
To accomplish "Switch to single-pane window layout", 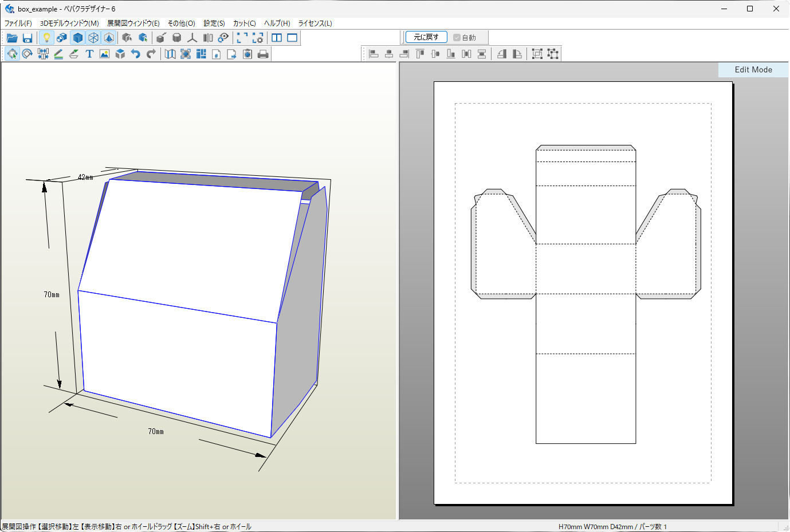I will [x=292, y=38].
